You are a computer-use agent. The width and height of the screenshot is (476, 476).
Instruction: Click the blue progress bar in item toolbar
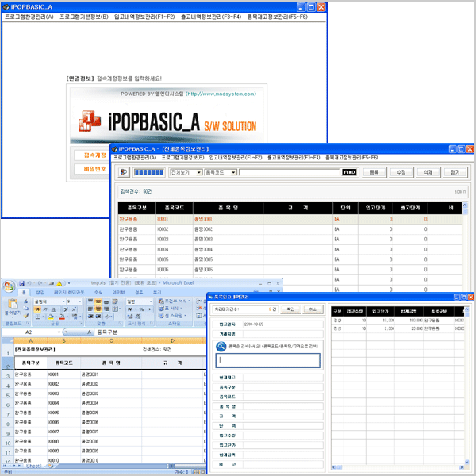tap(149, 172)
